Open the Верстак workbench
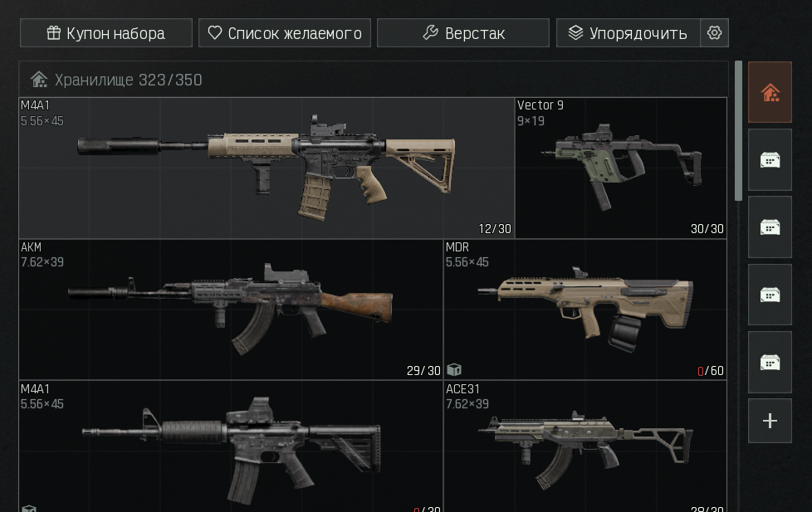This screenshot has width=812, height=512. coord(463,33)
